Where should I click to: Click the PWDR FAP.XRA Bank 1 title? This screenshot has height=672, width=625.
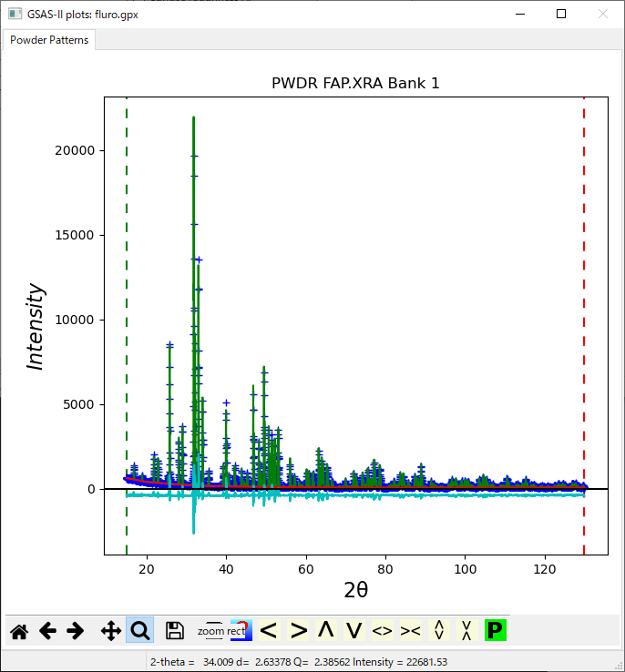355,84
